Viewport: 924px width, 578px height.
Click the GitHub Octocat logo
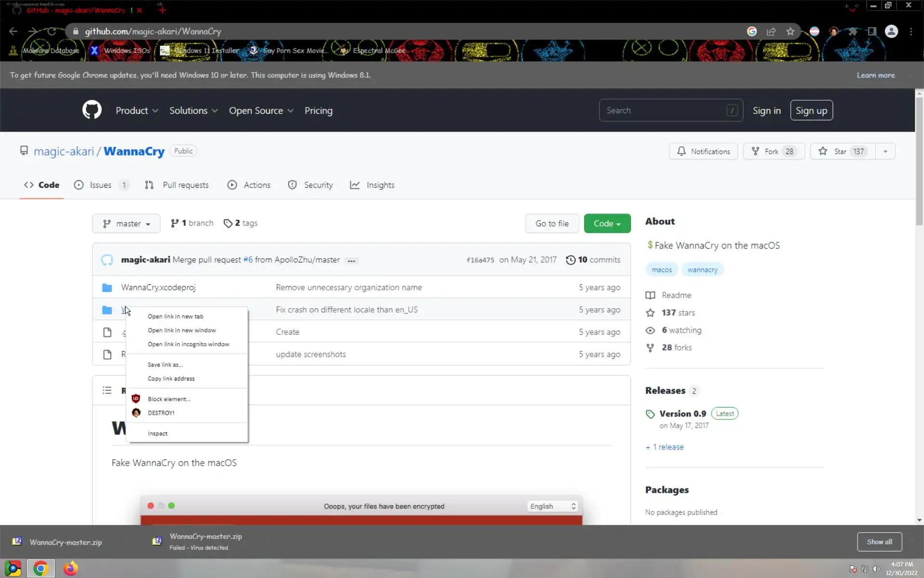91,110
